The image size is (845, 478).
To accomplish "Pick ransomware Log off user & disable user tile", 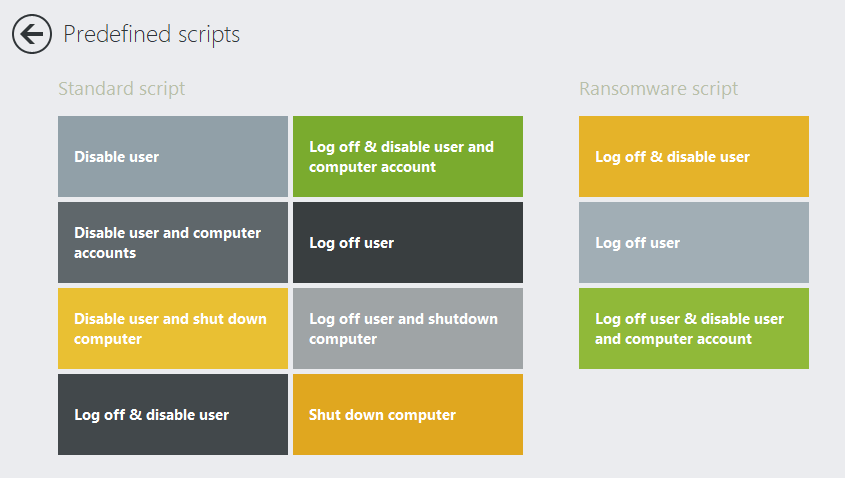I will pos(693,329).
